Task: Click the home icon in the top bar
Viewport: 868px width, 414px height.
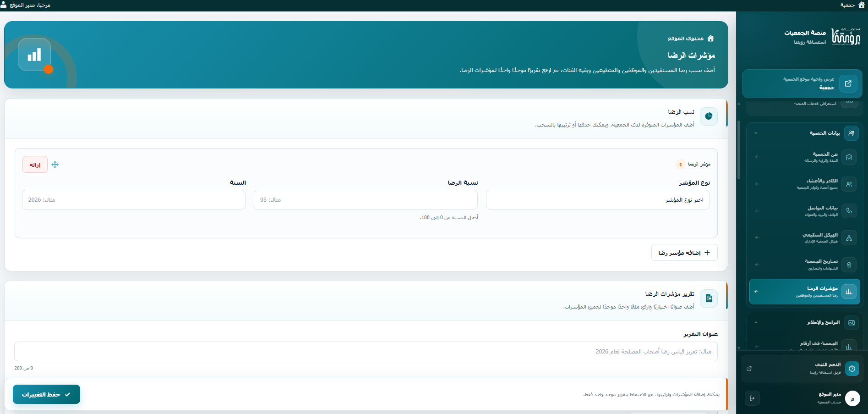Action: click(861, 5)
